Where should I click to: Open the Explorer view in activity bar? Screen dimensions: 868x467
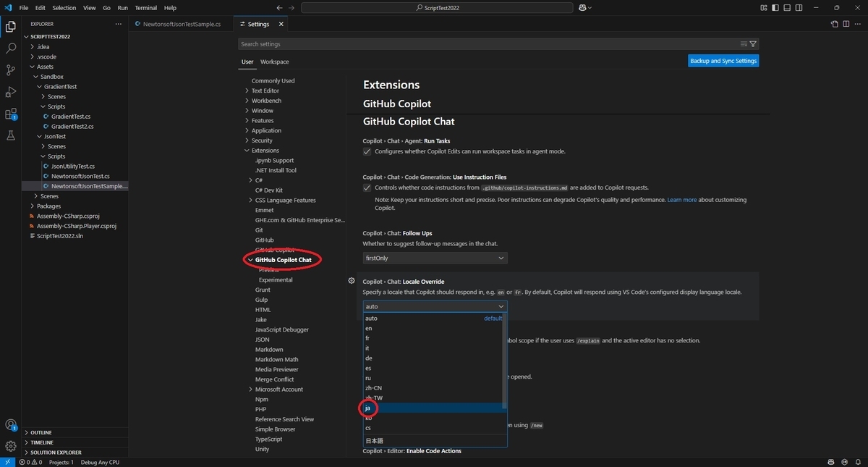pyautogui.click(x=11, y=27)
